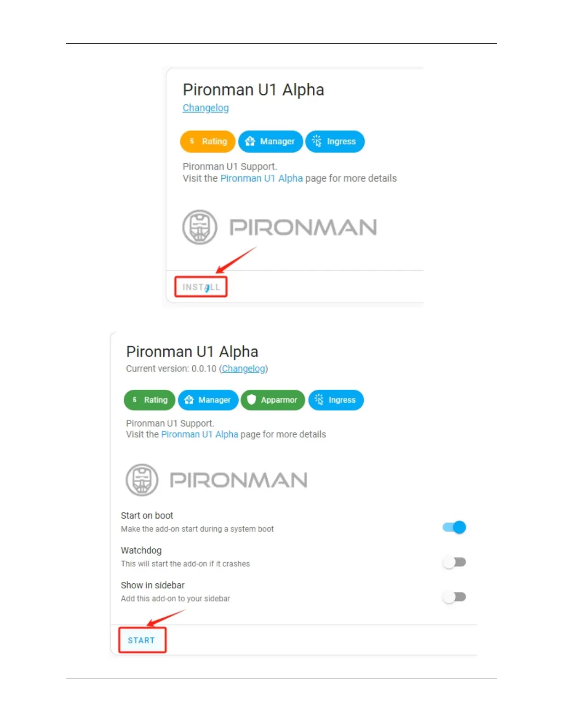
Task: Click the Manager badge in top card
Action: [270, 142]
